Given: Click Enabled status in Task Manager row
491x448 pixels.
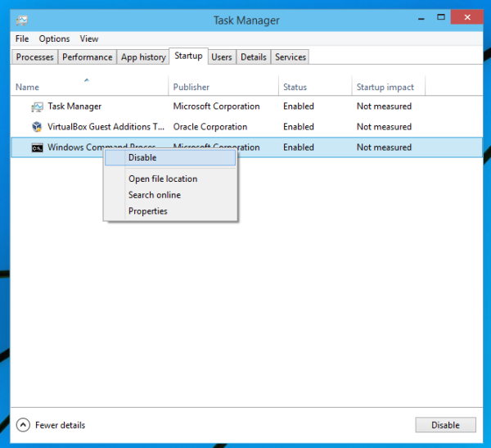Looking at the screenshot, I should [x=299, y=106].
